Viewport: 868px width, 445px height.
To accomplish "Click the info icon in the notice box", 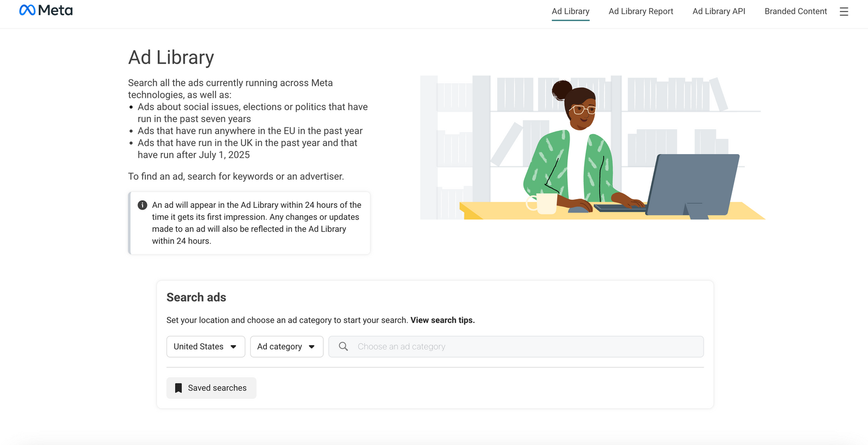I will (142, 205).
